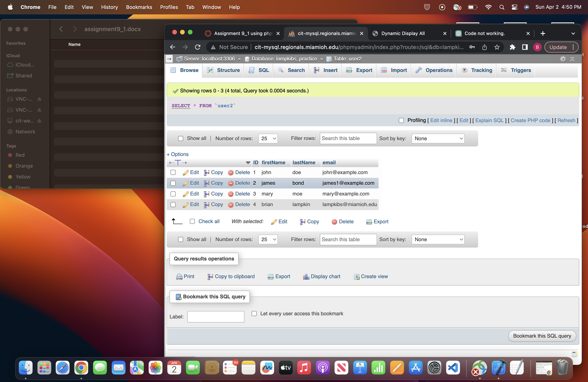Open top Number of rows dropdown
588x382 pixels.
pyautogui.click(x=268, y=138)
